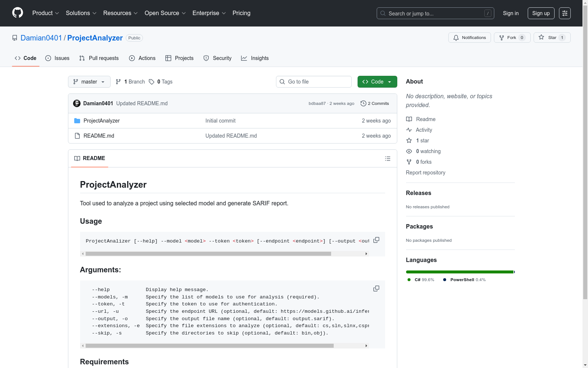Expand the Resources menu

click(121, 13)
